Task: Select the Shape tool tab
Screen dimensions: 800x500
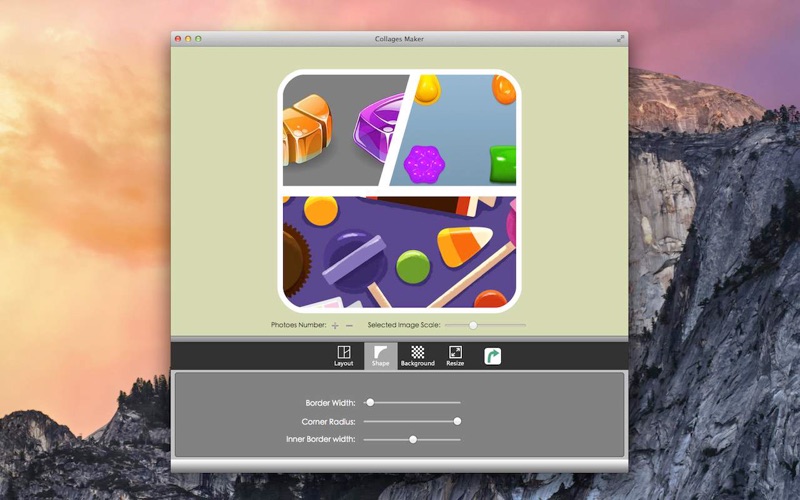Action: pos(380,355)
